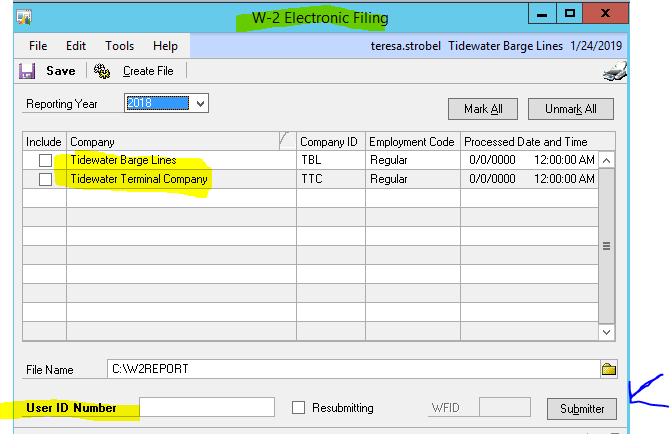Image resolution: width=669 pixels, height=434 pixels.
Task: Click Regular in the TTC row
Action: click(x=413, y=179)
